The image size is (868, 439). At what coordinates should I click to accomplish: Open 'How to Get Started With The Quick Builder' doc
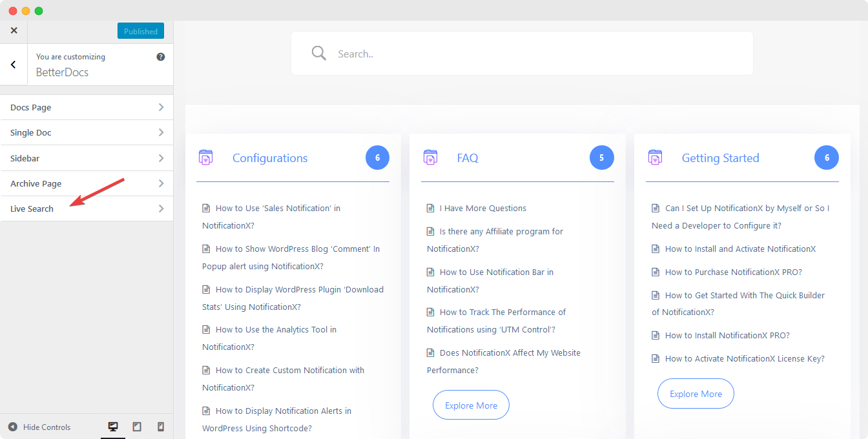point(738,304)
